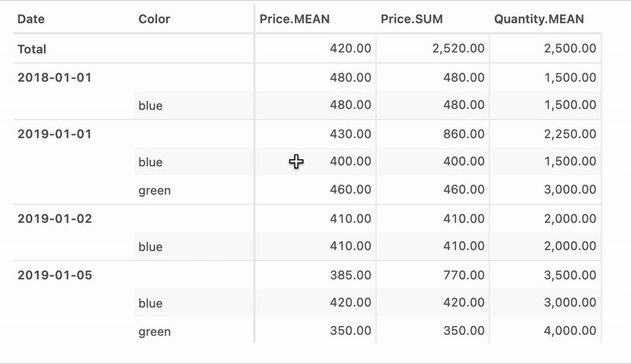Click the Color column header
Image resolution: width=631 pixels, height=364 pixels.
coord(154,19)
